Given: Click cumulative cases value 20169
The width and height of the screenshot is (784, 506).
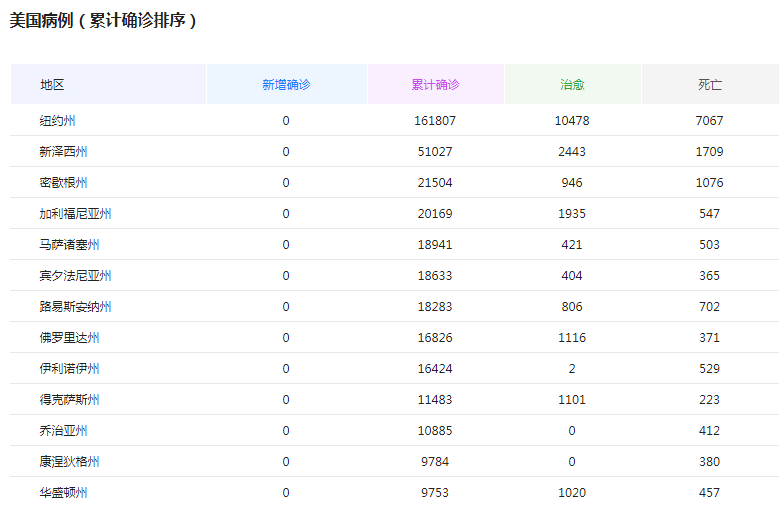Looking at the screenshot, I should pyautogui.click(x=435, y=214).
